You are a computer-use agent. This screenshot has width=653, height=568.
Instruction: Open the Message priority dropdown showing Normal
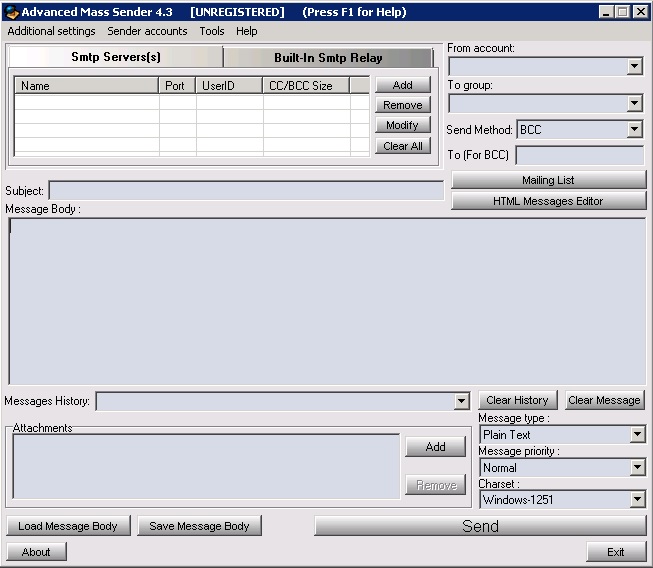[637, 467]
